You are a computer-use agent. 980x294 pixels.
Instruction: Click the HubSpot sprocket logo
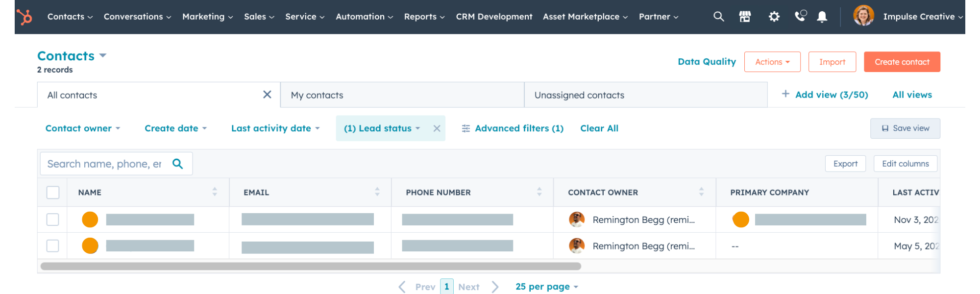24,17
